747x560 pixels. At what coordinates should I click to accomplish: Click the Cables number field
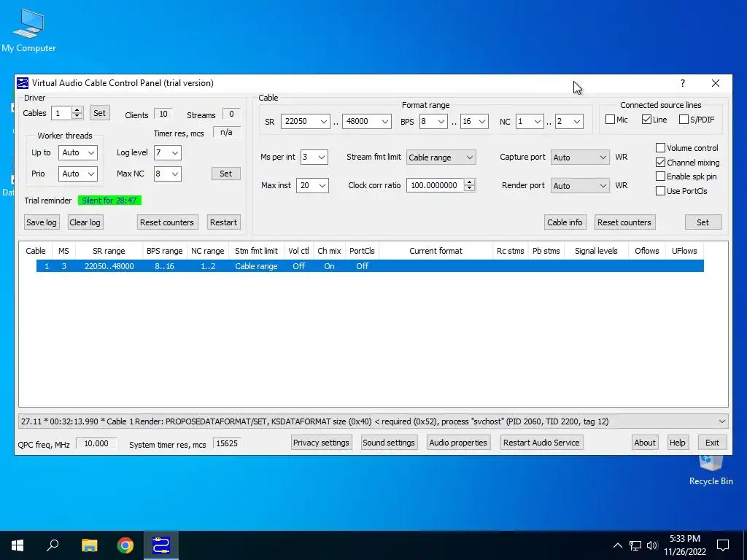tap(61, 113)
